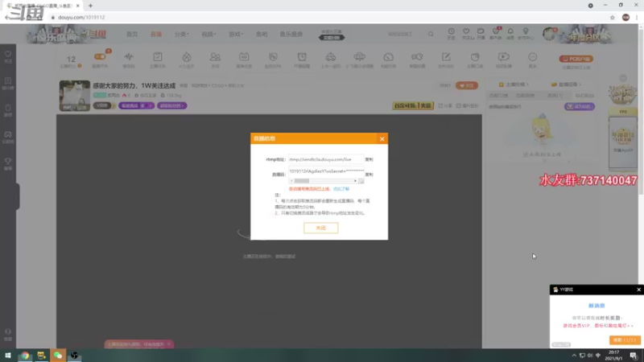Screen dimensions: 644x362
Task: Expand the 主播投稿 section
Action: click(x=514, y=84)
